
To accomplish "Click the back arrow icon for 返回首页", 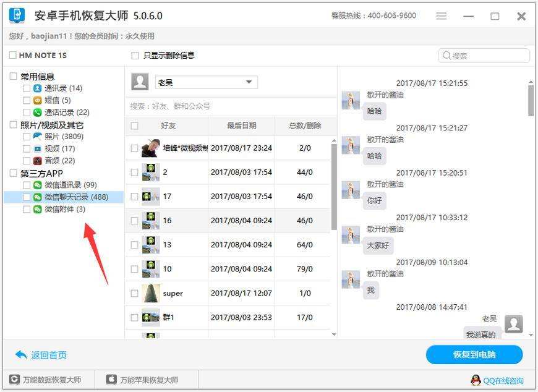I will (21, 355).
